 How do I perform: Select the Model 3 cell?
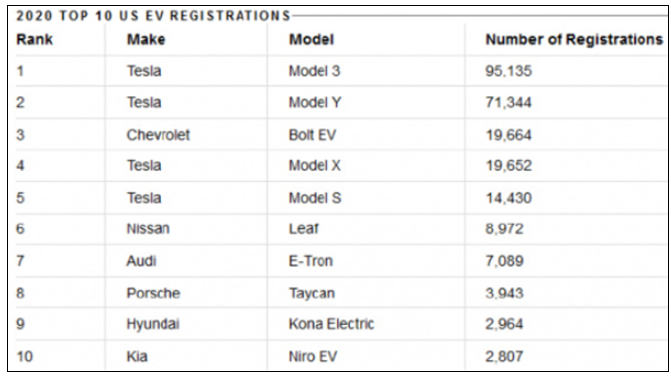click(x=315, y=71)
